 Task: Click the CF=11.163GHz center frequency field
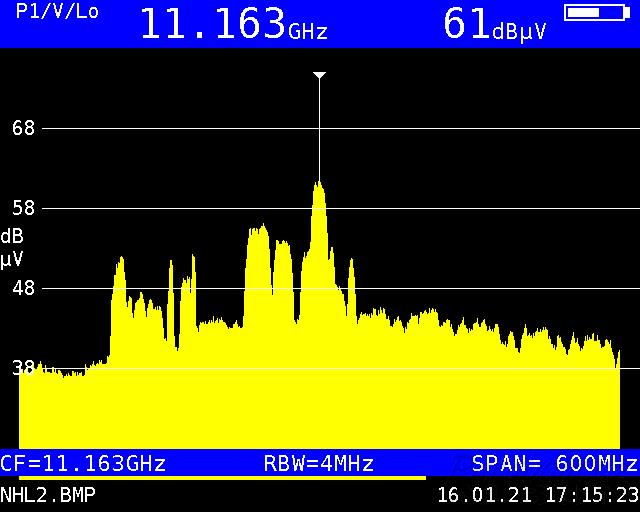pyautogui.click(x=83, y=463)
